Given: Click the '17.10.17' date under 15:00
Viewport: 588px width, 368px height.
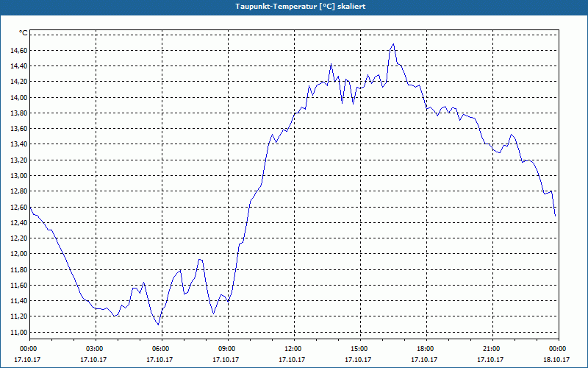Looking at the screenshot, I should [x=358, y=359].
